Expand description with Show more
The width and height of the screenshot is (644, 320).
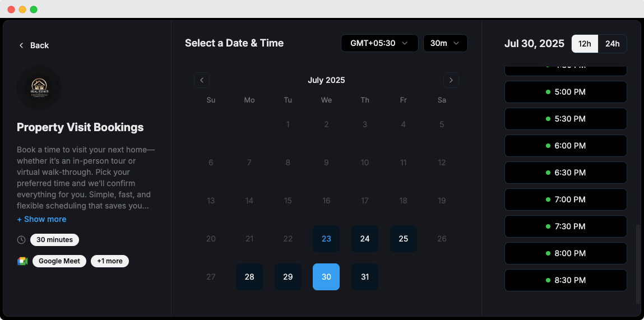[x=41, y=219]
